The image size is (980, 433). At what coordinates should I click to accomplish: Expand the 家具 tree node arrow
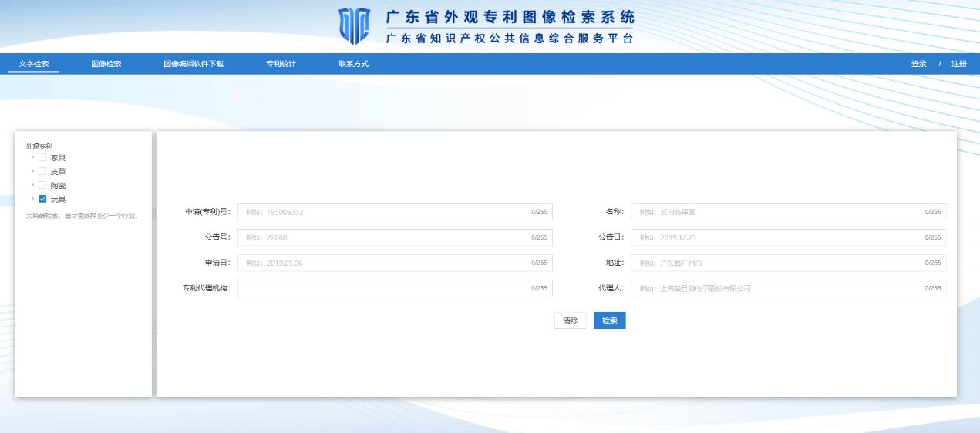[32, 158]
